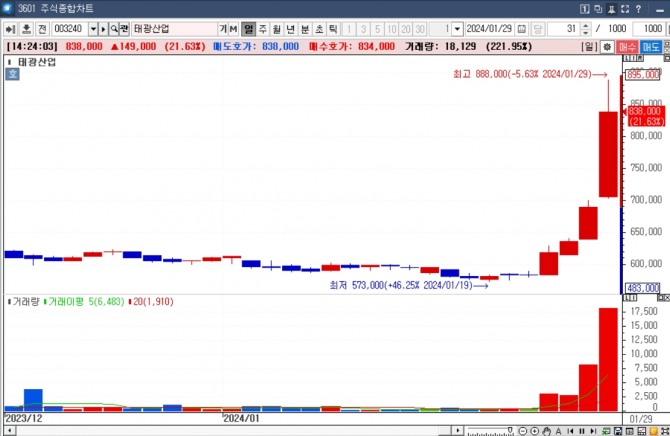Open the help question mark icon
670x436 pixels.
[638, 9]
